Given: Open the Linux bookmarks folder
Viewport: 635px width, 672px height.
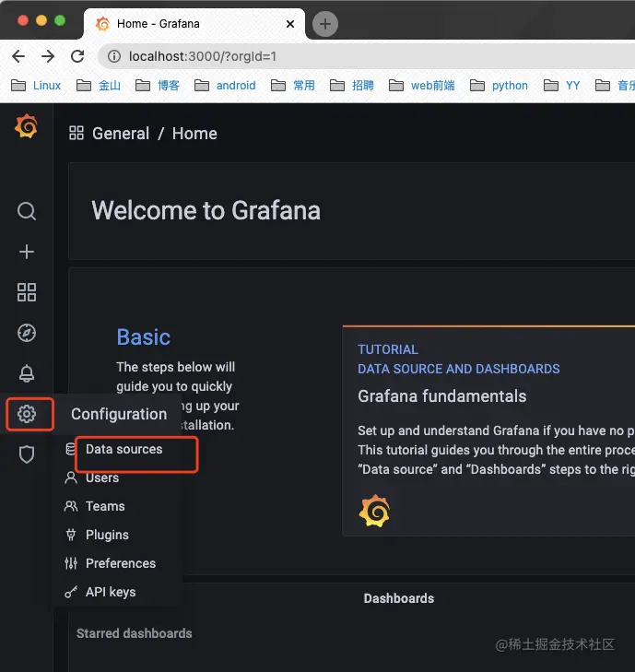Looking at the screenshot, I should tap(36, 86).
